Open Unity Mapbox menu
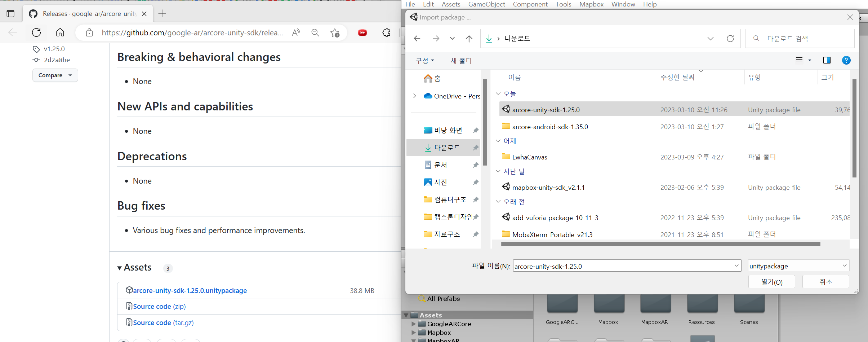 [591, 4]
